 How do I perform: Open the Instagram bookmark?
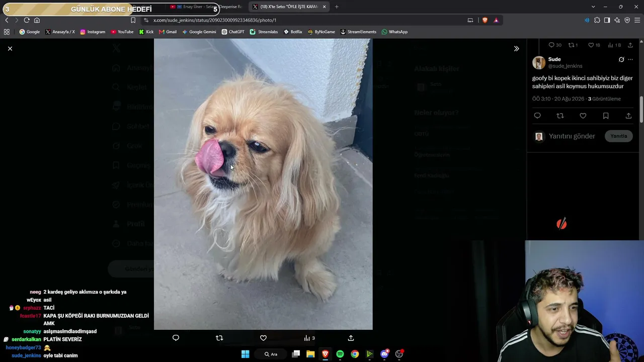pyautogui.click(x=93, y=32)
